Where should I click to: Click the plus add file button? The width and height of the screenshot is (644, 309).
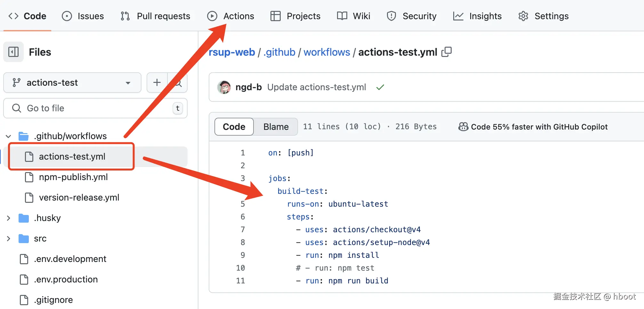pyautogui.click(x=157, y=83)
